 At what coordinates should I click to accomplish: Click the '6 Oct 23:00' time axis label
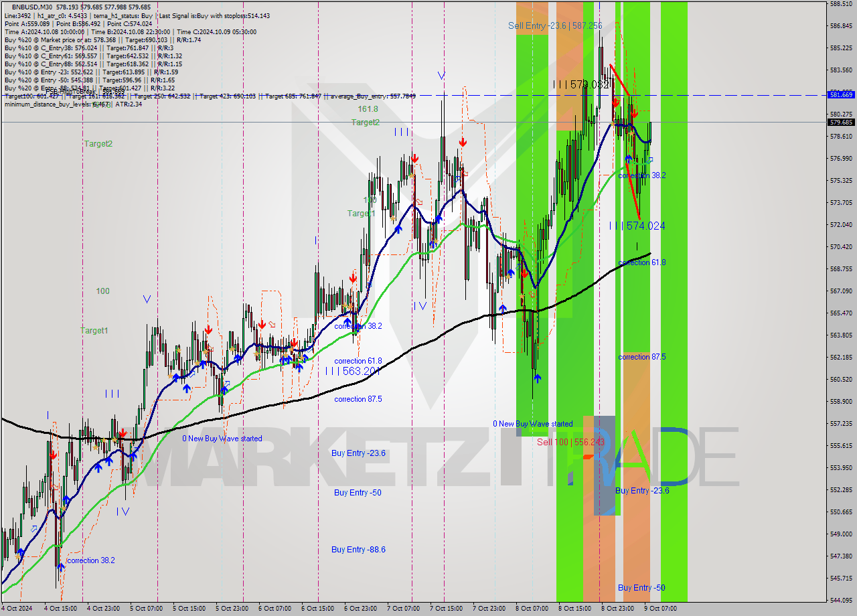tap(361, 609)
